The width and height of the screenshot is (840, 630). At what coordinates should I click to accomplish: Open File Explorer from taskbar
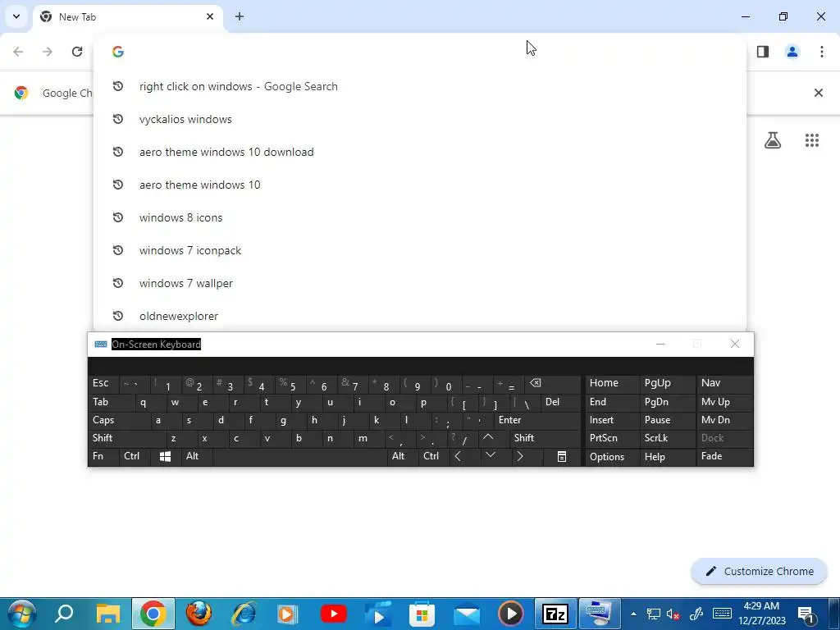coord(107,614)
